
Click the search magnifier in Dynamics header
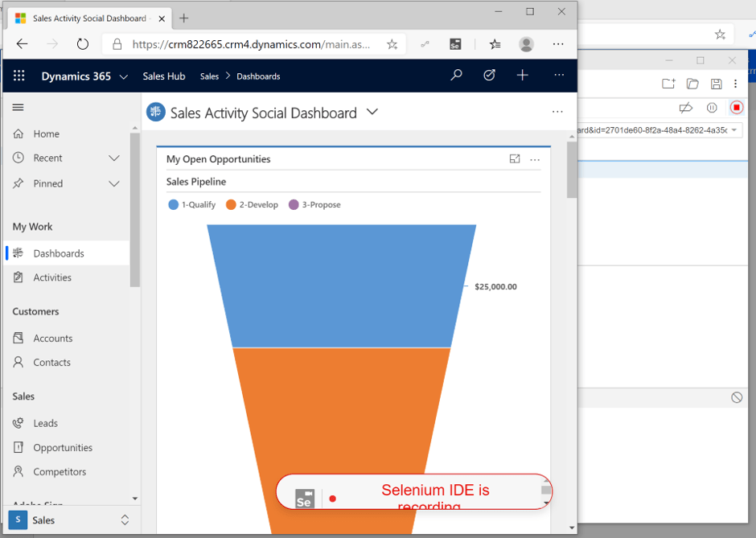coord(456,75)
